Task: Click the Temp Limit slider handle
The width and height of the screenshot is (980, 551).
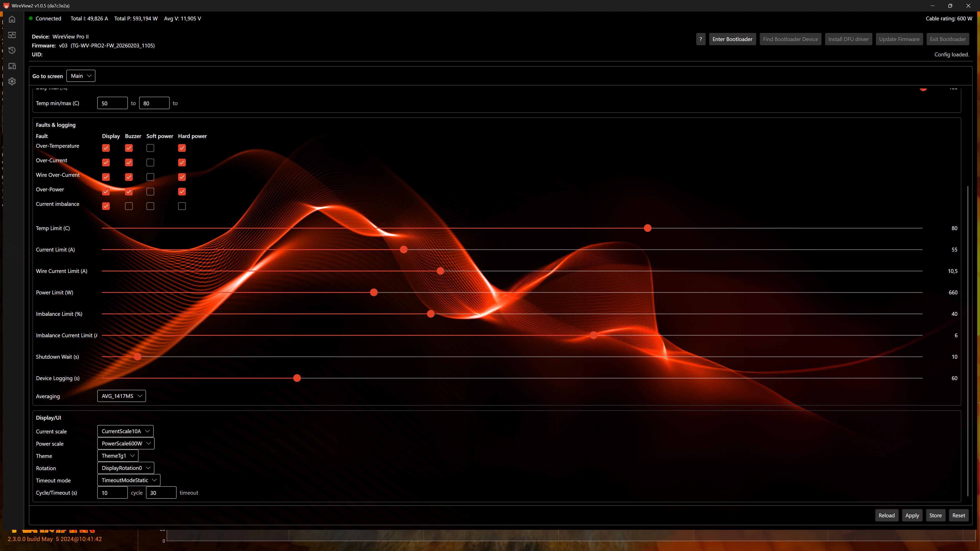Action: 647,228
